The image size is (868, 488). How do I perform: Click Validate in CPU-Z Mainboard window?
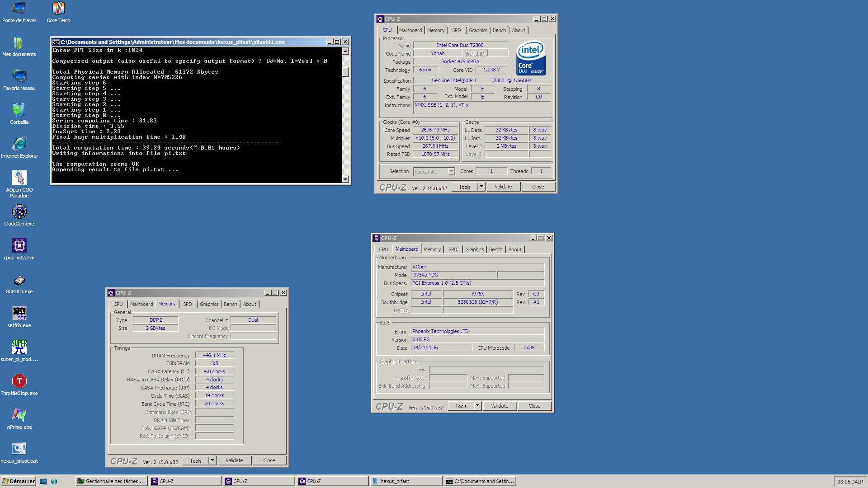coord(500,406)
